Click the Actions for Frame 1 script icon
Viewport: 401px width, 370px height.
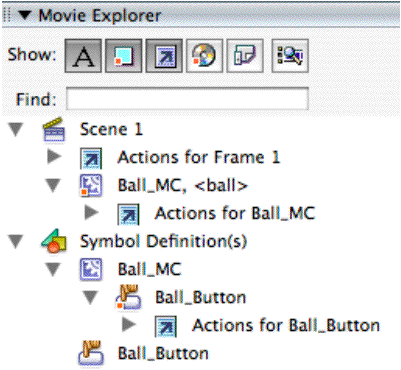click(91, 158)
